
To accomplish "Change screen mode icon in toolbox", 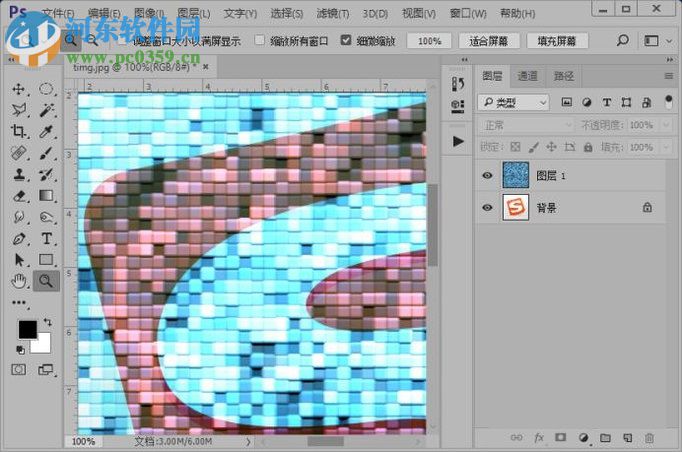I will [46, 370].
